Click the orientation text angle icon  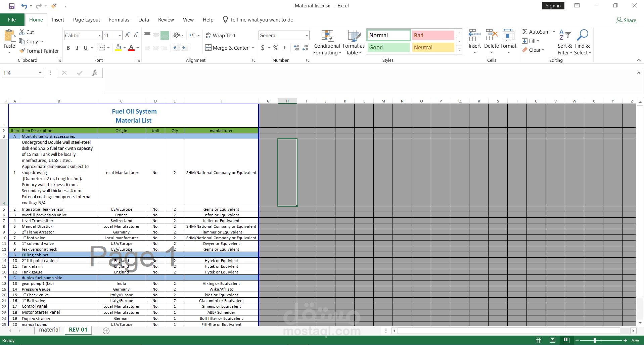pos(176,35)
